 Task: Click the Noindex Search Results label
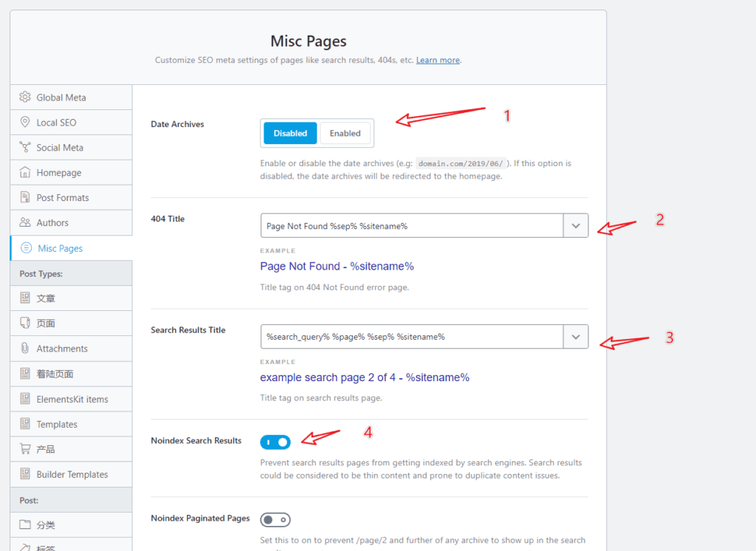pos(196,440)
